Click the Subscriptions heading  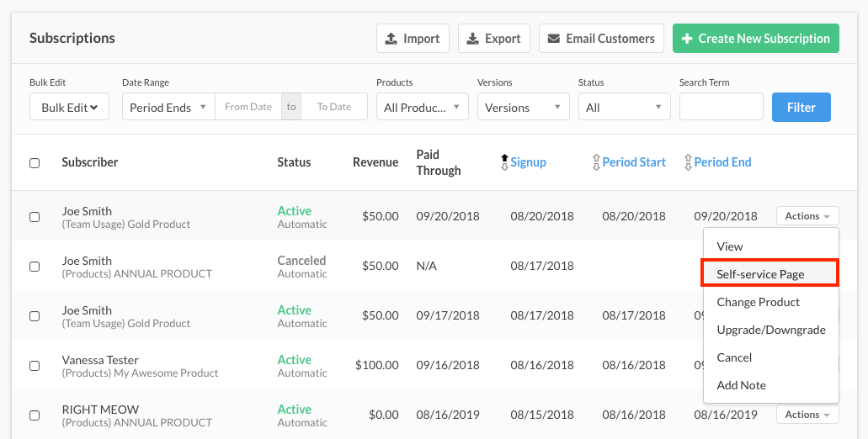(x=72, y=38)
